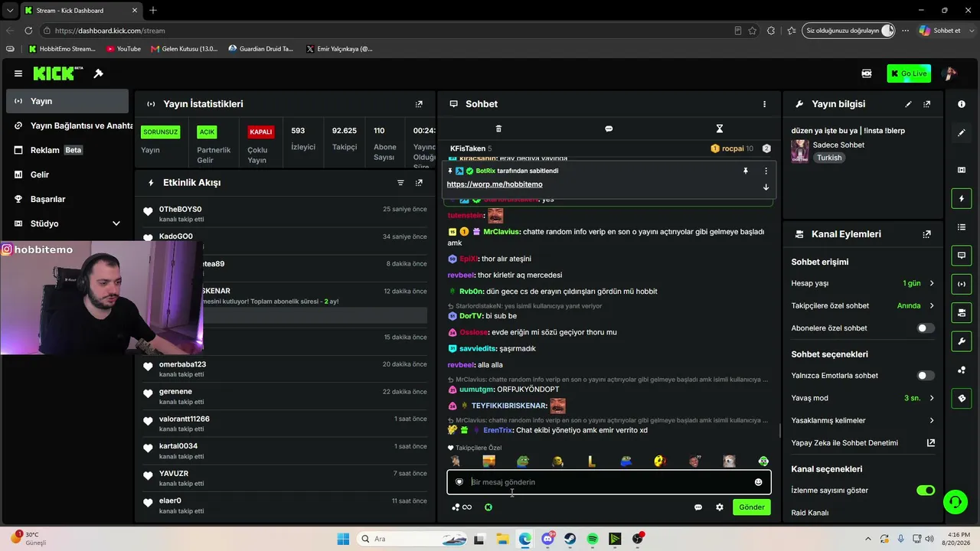Click the 'Bir mesaj gönderin' input field

pos(609,482)
